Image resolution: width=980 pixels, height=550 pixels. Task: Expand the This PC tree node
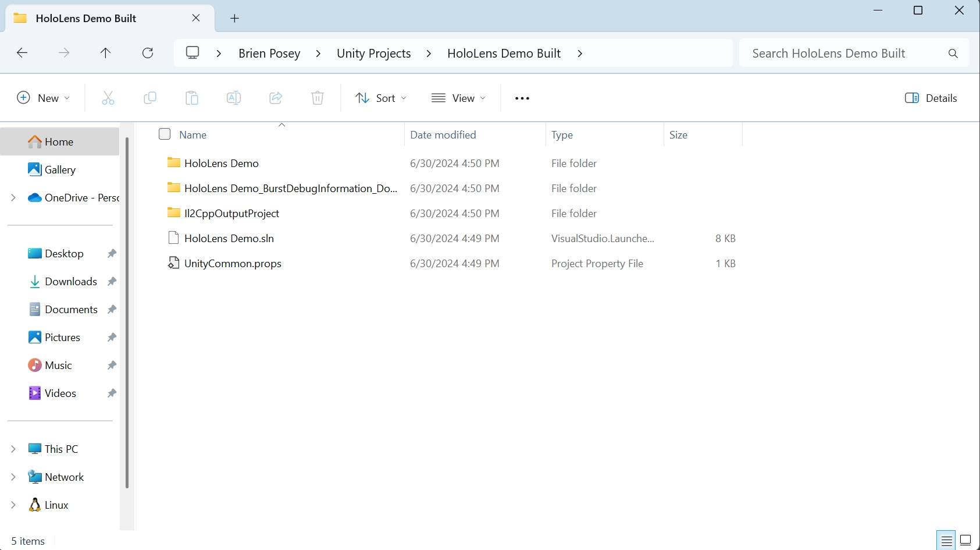coord(13,449)
